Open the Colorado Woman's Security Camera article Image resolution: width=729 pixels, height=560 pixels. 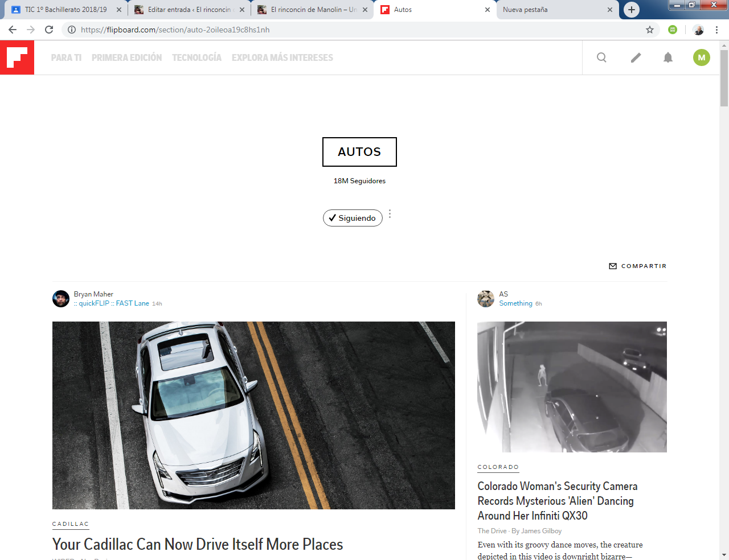click(557, 501)
